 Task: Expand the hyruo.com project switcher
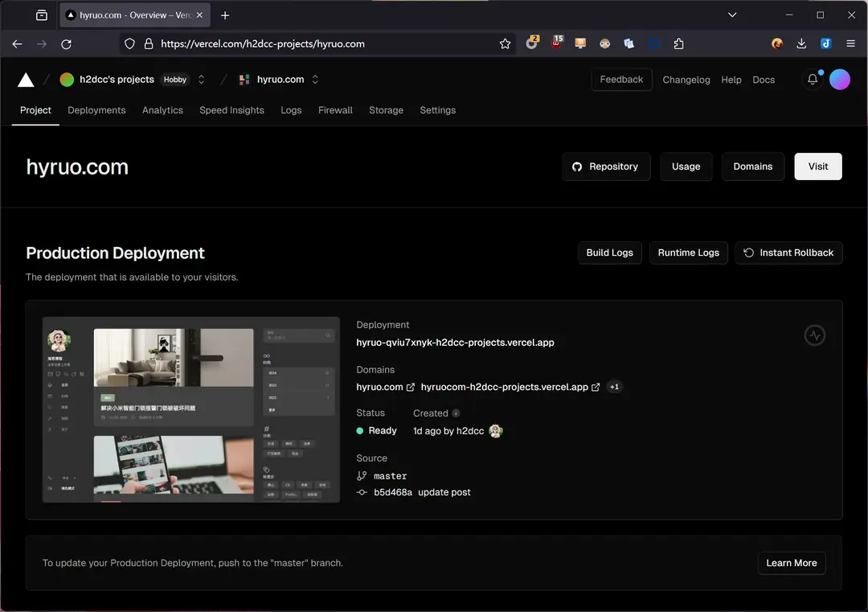315,80
